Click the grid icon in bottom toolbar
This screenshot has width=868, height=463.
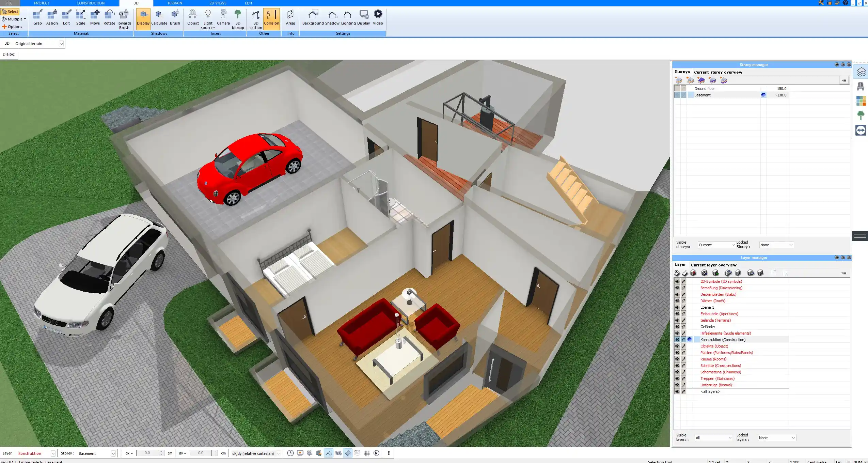367,453
